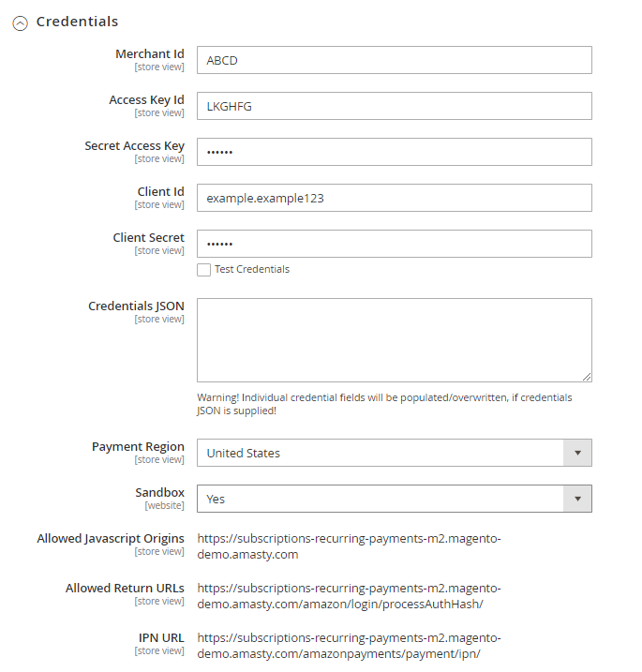The image size is (642, 672).
Task: Click the credentials JSON warning message
Action: tap(384, 404)
